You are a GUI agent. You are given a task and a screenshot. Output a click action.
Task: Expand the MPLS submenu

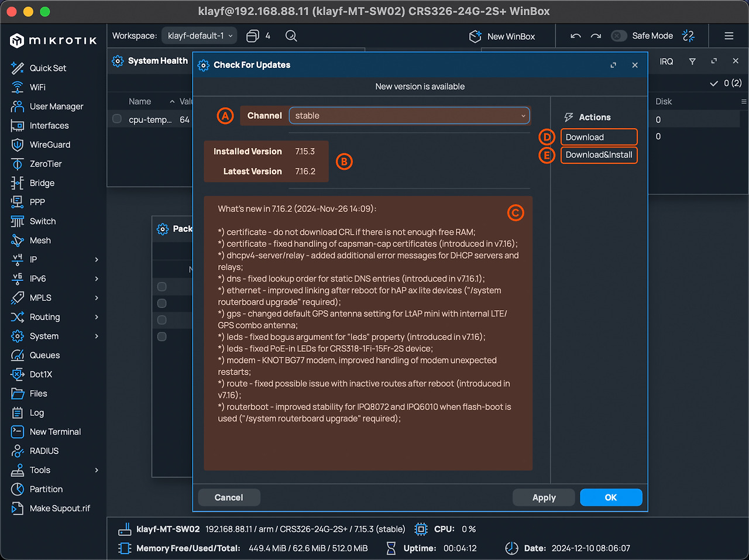(x=97, y=298)
